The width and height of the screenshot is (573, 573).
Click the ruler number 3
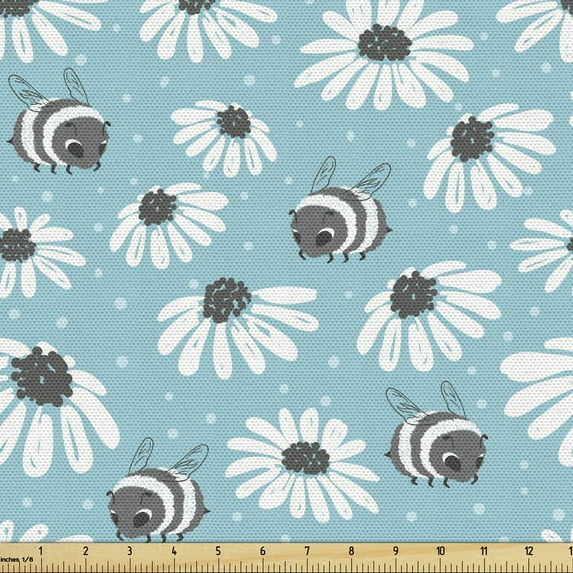tap(130, 551)
